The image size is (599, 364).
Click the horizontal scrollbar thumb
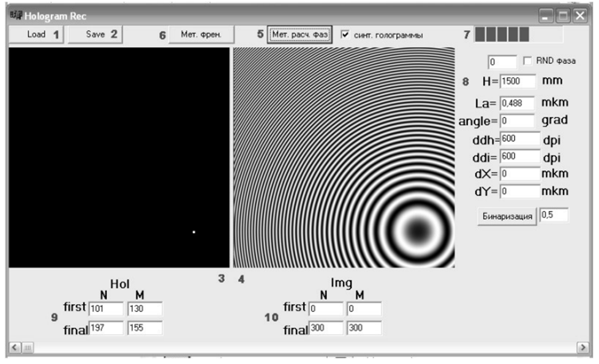(28, 347)
